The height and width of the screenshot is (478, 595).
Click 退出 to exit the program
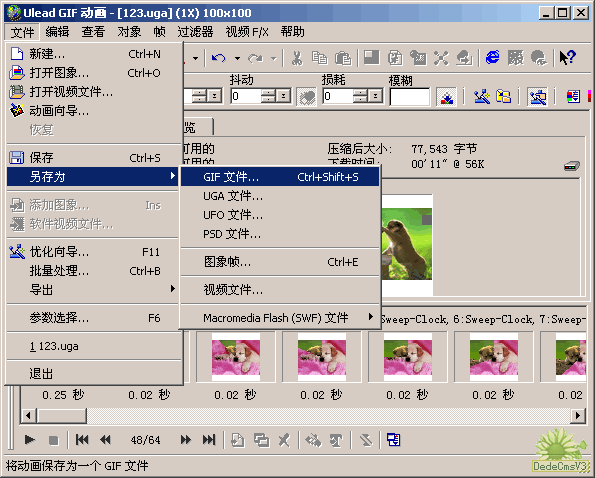coord(92,374)
